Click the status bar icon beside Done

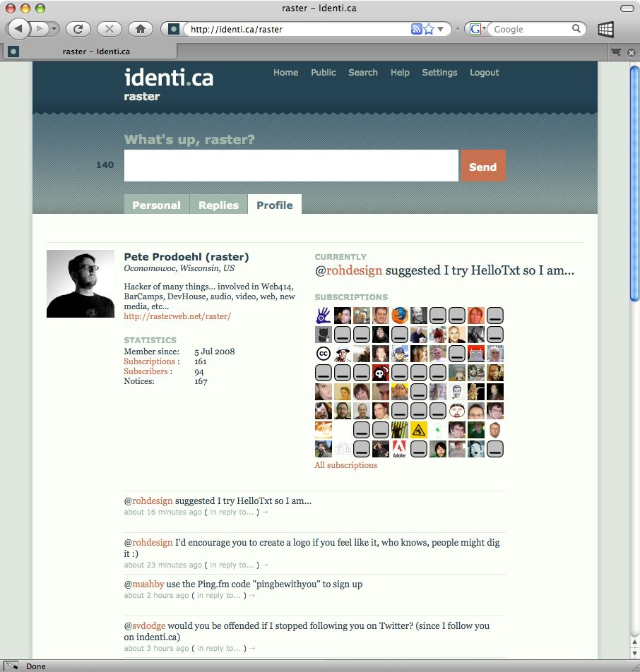point(11,666)
